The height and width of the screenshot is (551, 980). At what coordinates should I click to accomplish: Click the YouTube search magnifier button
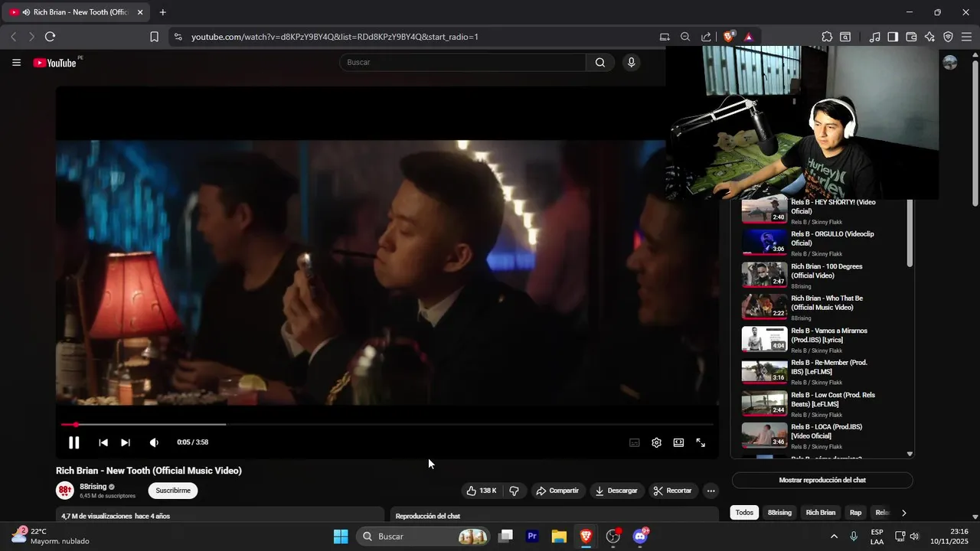click(600, 63)
